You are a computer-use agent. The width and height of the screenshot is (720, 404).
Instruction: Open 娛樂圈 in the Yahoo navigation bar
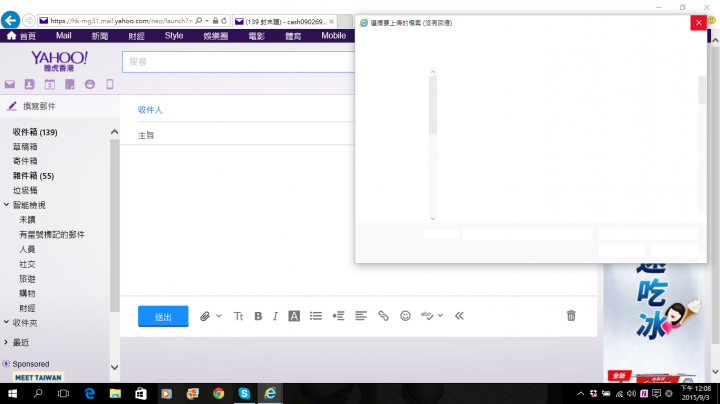(x=216, y=36)
